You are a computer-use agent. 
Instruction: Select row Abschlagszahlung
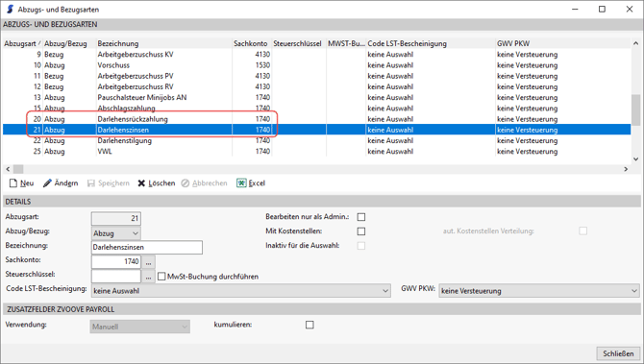click(x=316, y=109)
